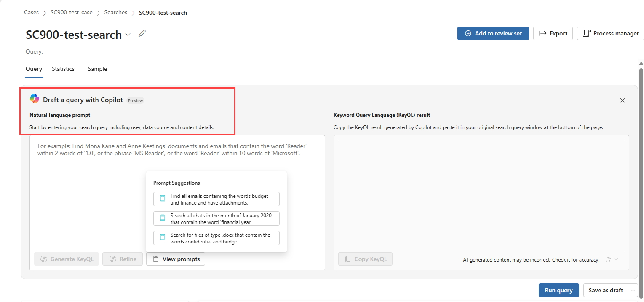
Task: Switch to the Statistics tab
Action: [x=63, y=69]
